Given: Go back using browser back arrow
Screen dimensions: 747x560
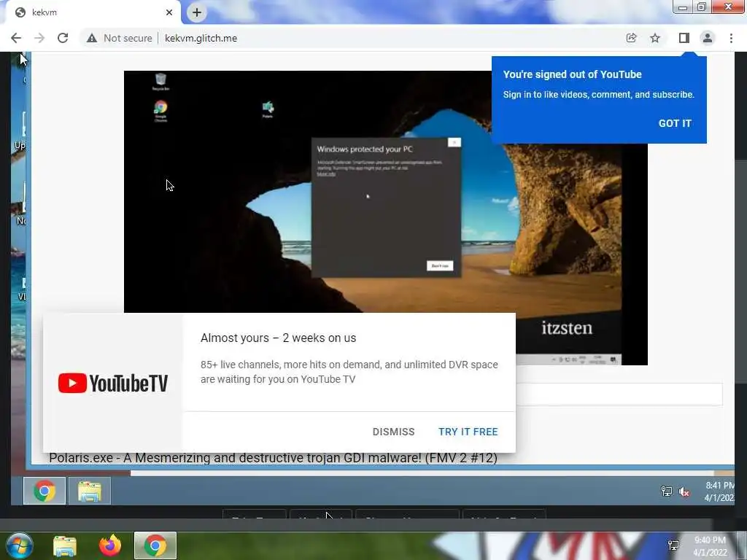Looking at the screenshot, I should [x=16, y=38].
